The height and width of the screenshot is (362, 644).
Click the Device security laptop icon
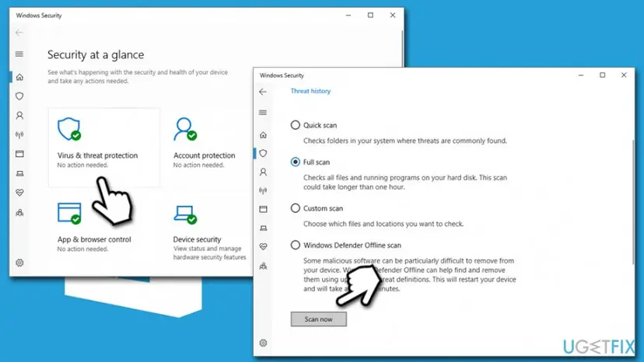coord(185,214)
